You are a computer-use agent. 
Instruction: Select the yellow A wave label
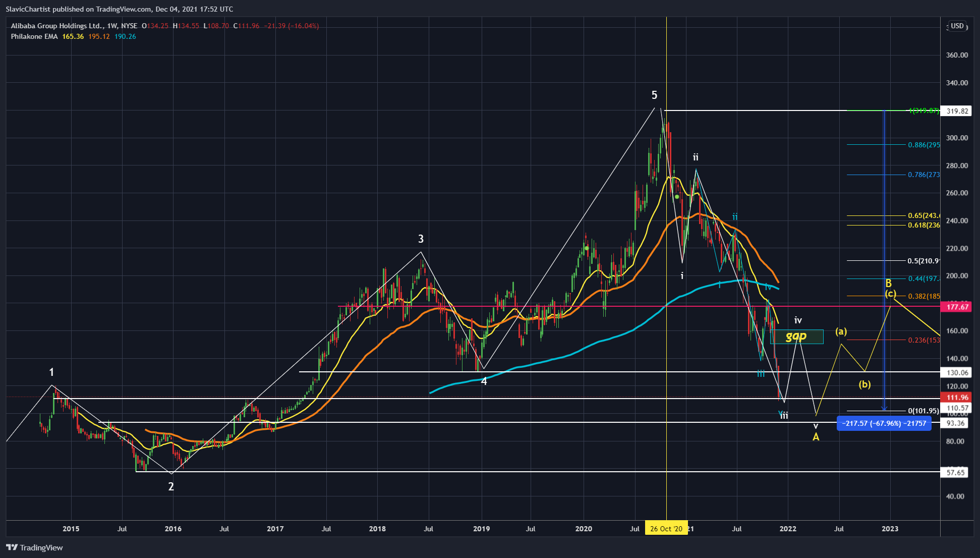pos(816,437)
